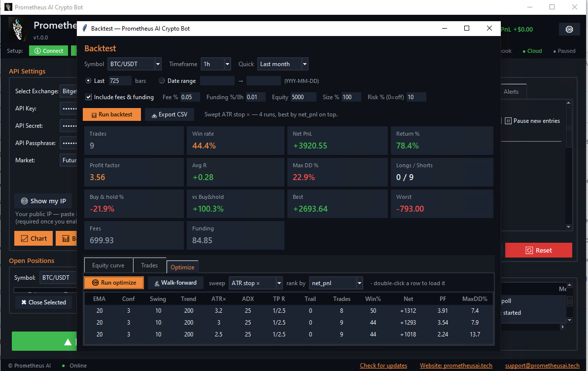
Task: Click the Connect button
Action: click(49, 51)
